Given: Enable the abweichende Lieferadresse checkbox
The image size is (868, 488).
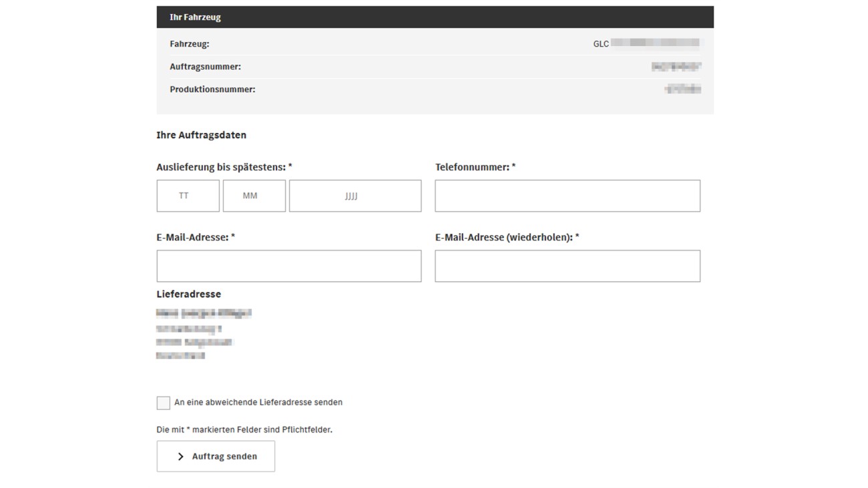Looking at the screenshot, I should 164,403.
